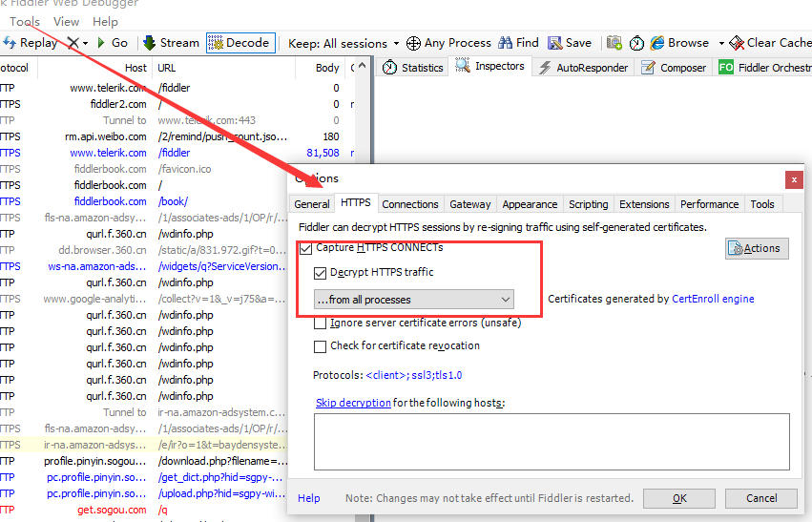Click the session list scroll-up arrow

[362, 66]
